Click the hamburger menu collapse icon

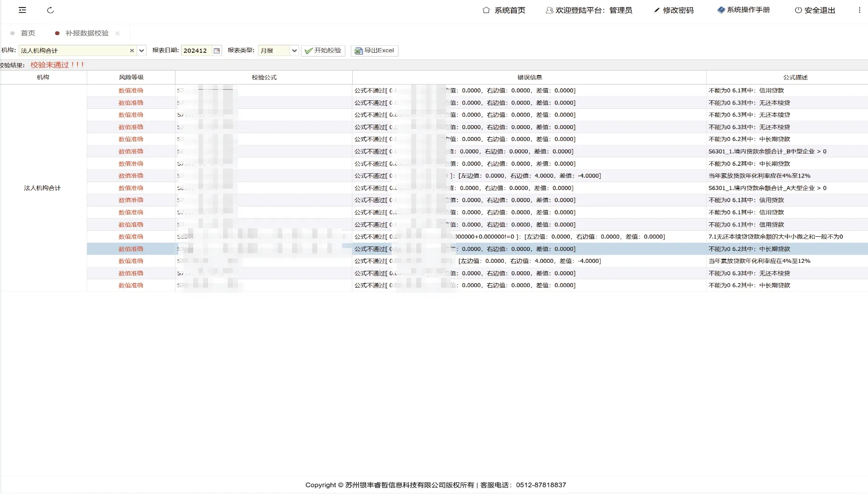(22, 10)
